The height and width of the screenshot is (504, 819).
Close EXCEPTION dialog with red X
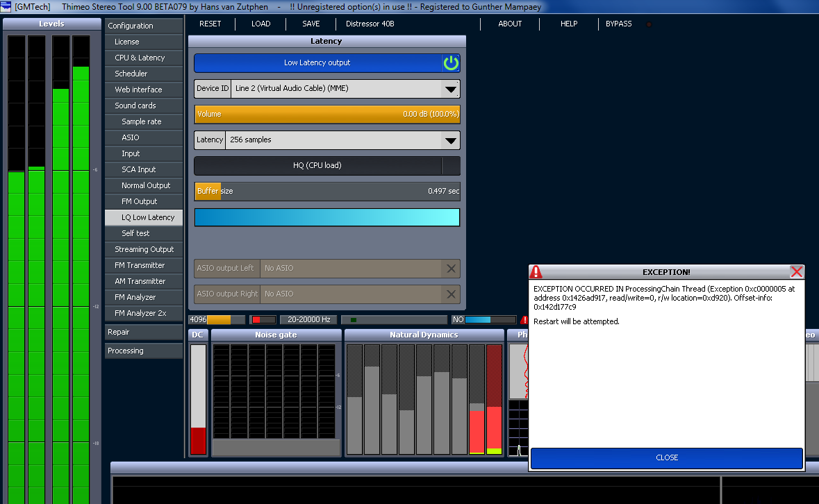pos(796,272)
